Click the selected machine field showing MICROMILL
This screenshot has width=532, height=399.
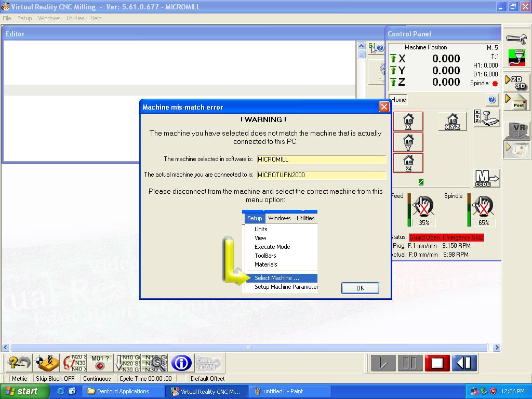point(321,159)
